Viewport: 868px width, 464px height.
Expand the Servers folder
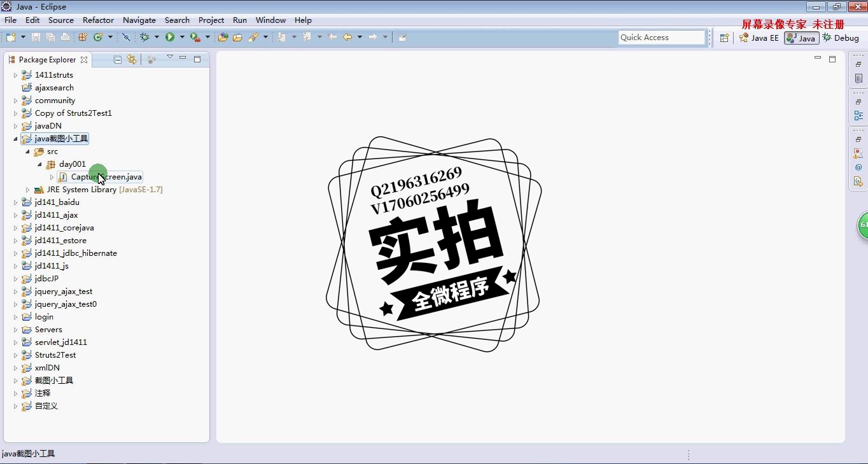click(x=15, y=329)
